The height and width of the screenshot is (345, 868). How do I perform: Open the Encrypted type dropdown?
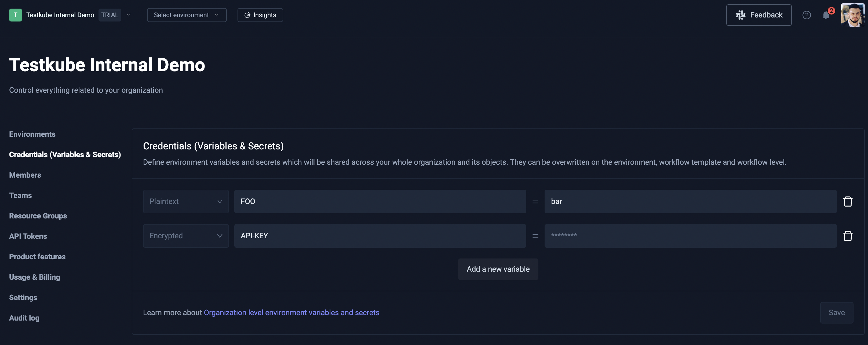pyautogui.click(x=186, y=236)
